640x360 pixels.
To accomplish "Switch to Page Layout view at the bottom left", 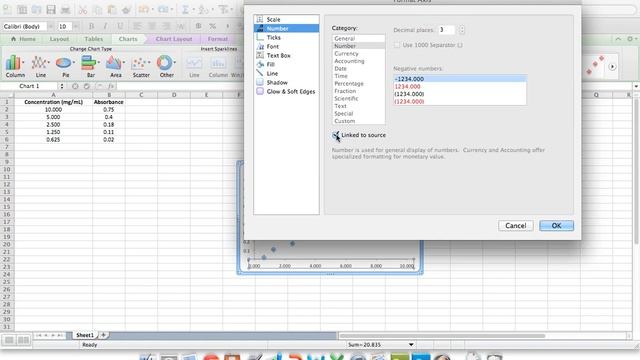I will 24,340.
